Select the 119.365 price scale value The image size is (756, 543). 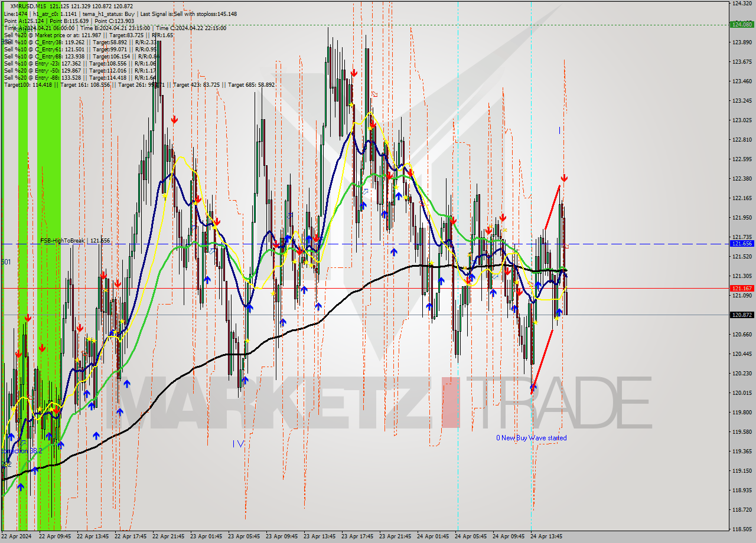(x=742, y=452)
